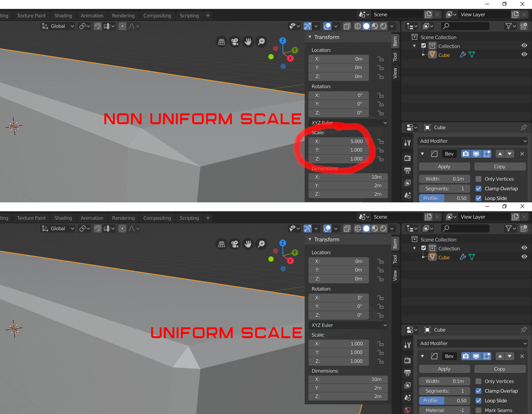Switch to the Shading workspace in lower window

coord(63,218)
